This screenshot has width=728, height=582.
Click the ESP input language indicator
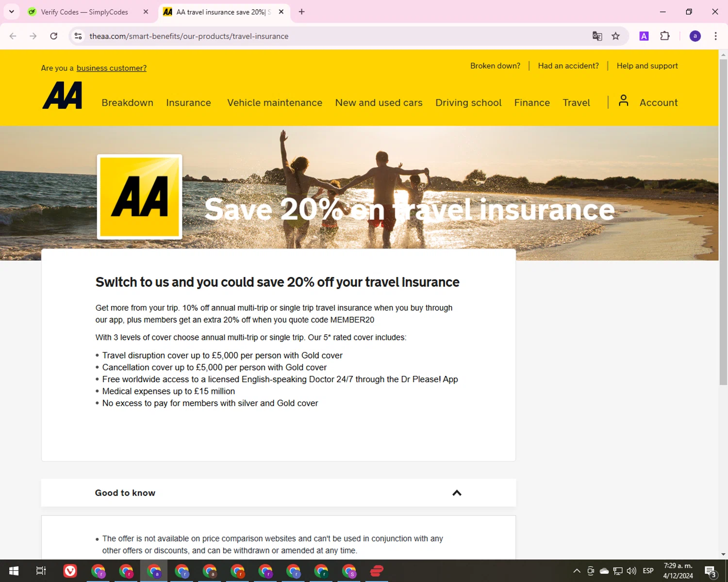[x=648, y=571]
